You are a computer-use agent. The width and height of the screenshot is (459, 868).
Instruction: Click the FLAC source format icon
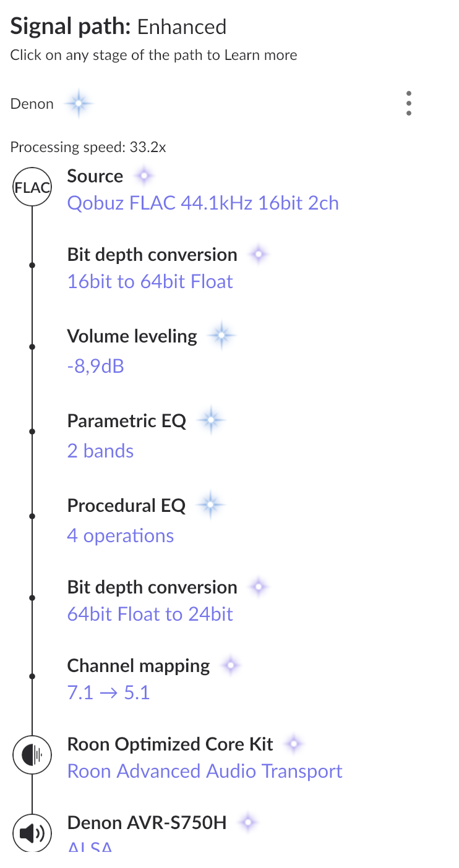coord(32,188)
